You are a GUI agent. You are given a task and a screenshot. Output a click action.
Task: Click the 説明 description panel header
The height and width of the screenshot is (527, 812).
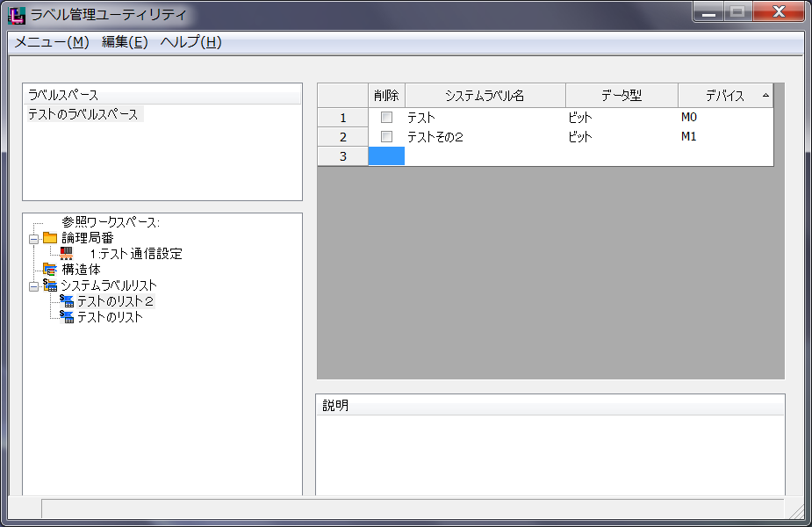coord(550,405)
